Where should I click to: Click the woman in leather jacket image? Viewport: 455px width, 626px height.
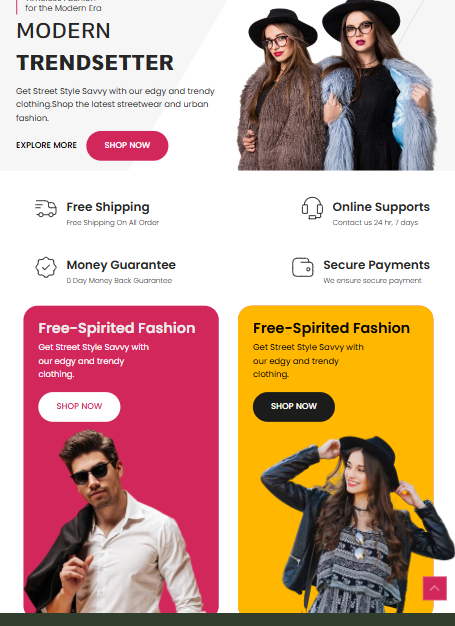(x=357, y=524)
